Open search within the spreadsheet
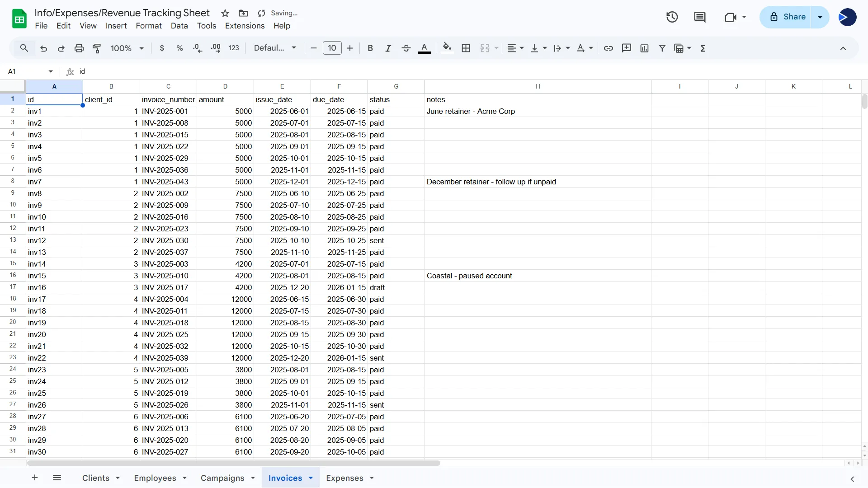868x488 pixels. pyautogui.click(x=24, y=48)
